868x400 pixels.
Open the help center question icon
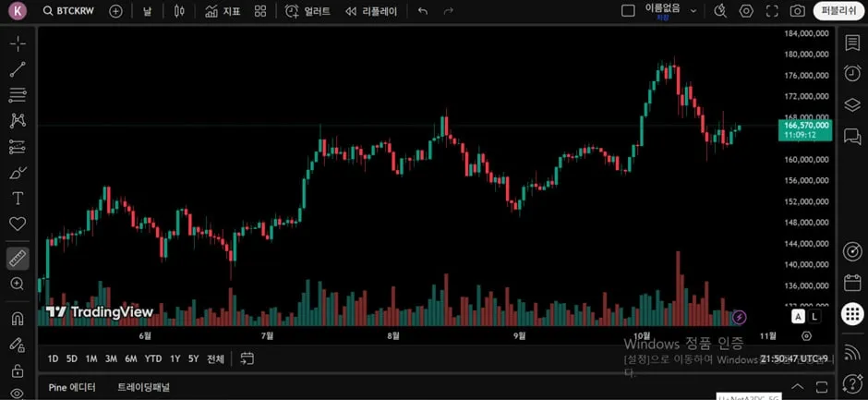coord(852,382)
